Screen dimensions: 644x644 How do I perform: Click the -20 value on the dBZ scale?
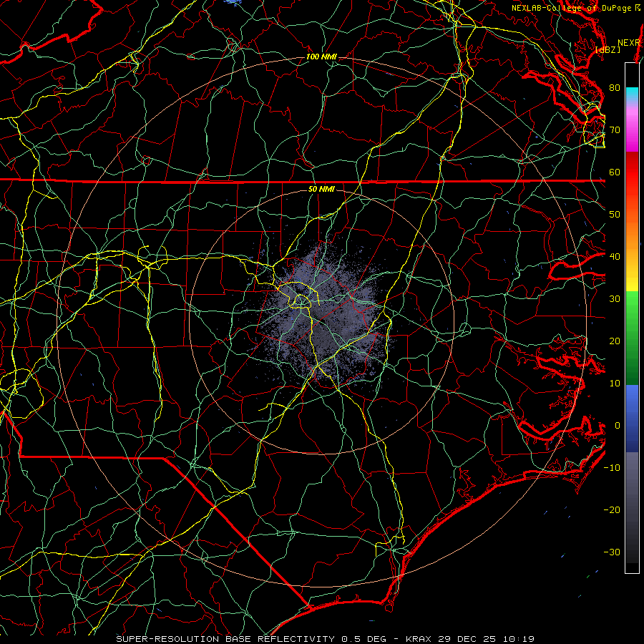click(x=612, y=509)
